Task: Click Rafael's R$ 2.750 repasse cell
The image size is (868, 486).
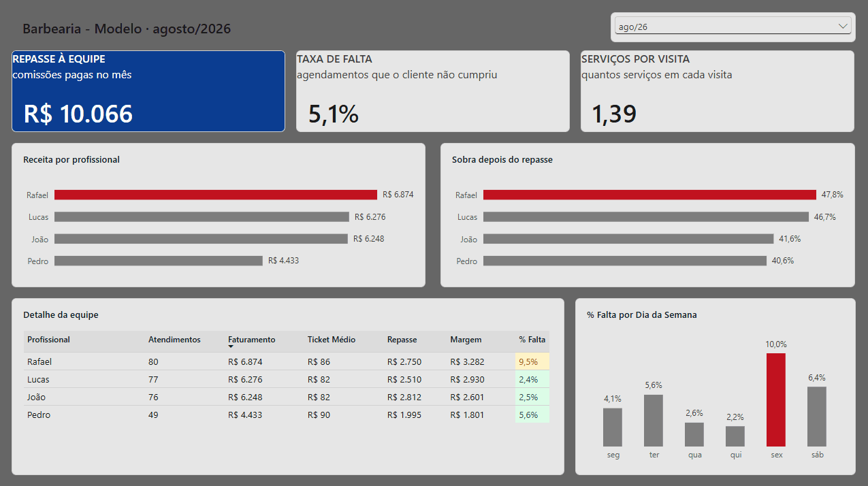Action: (x=404, y=362)
